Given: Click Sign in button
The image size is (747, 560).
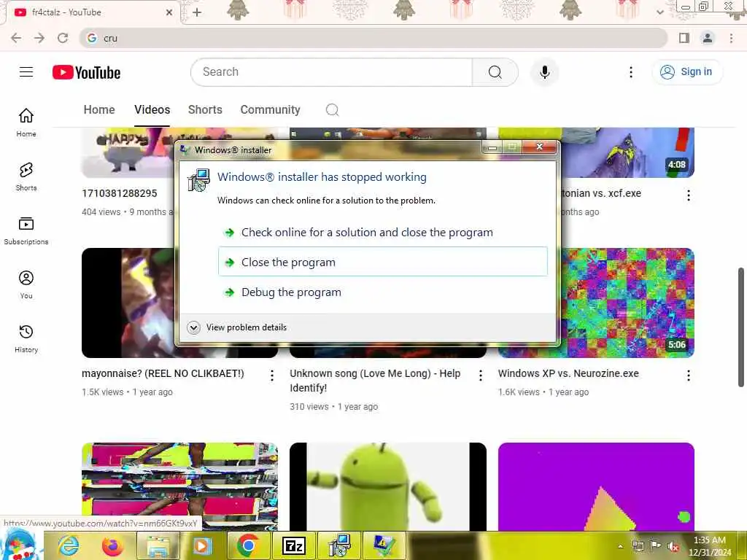Looking at the screenshot, I should point(687,72).
